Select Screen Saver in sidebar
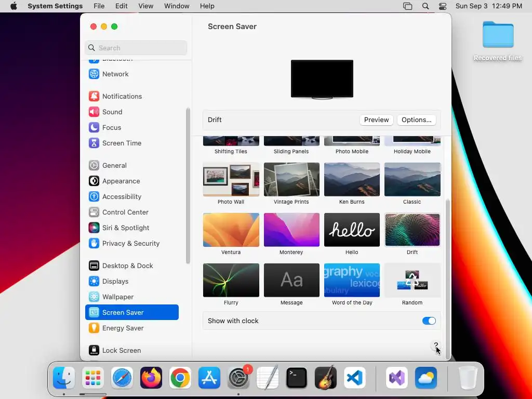532x399 pixels. (x=131, y=312)
